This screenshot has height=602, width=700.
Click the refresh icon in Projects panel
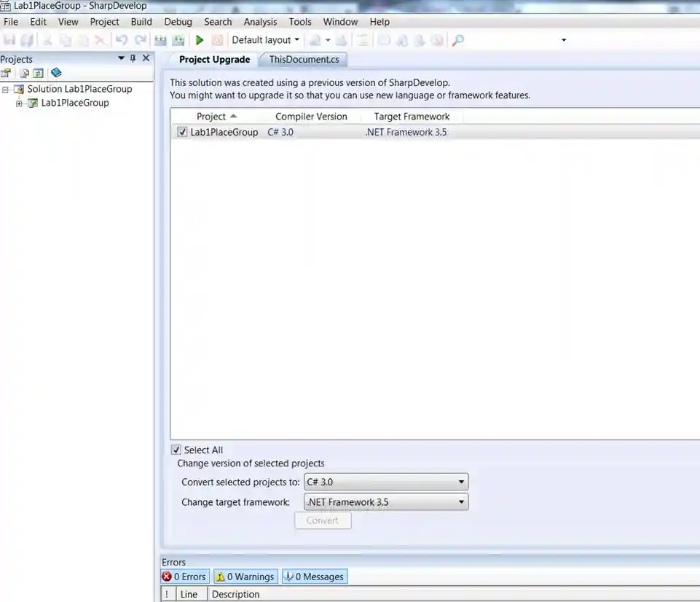[x=39, y=73]
